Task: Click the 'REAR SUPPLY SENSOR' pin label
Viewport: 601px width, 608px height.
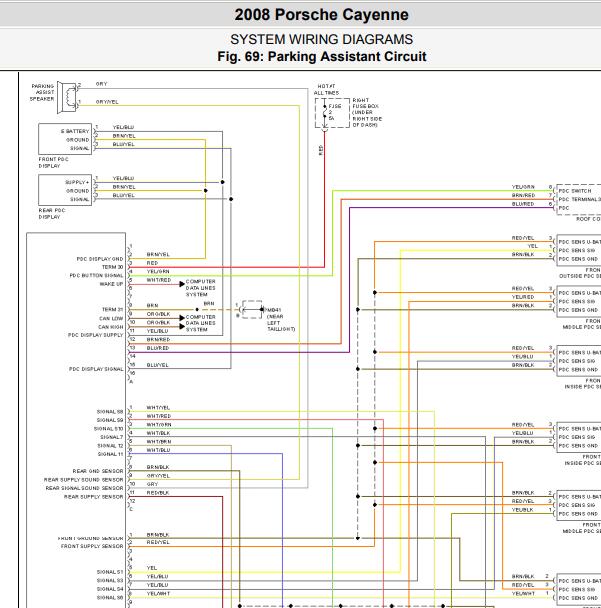Action: pyautogui.click(x=93, y=497)
